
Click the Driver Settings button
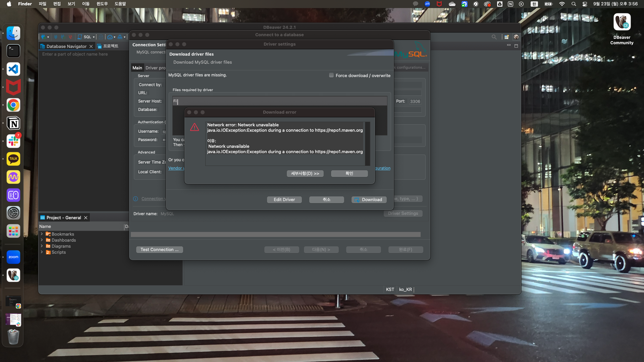coord(403,213)
